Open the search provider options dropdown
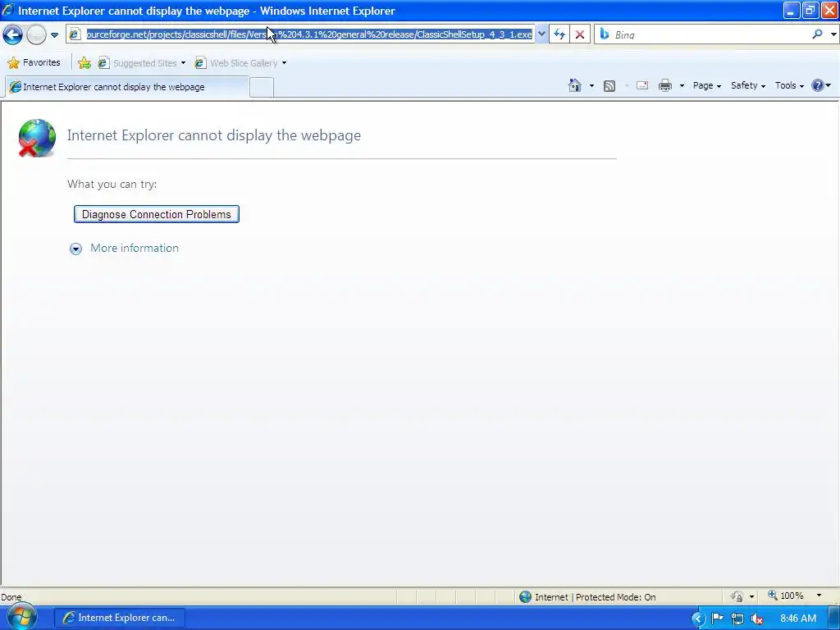The image size is (840, 630). (x=833, y=34)
